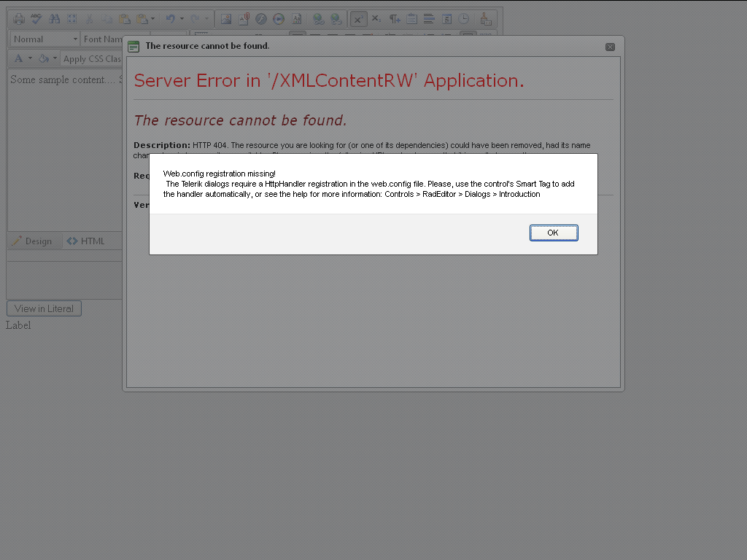Open the Document Manager paperclip icon
This screenshot has height=560, width=747.
[x=244, y=19]
